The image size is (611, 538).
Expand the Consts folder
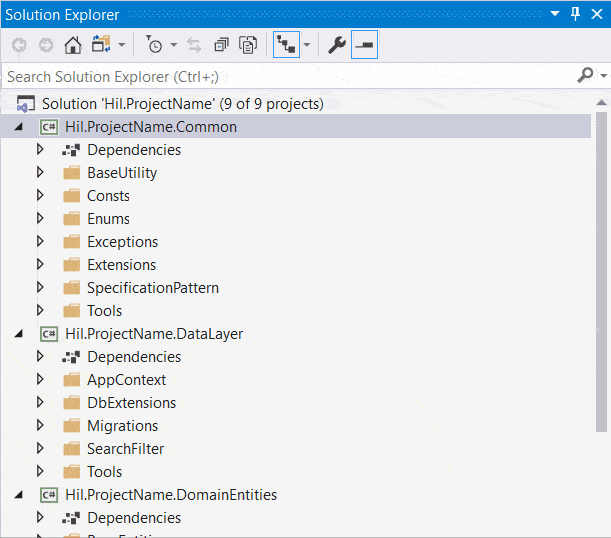[x=40, y=195]
